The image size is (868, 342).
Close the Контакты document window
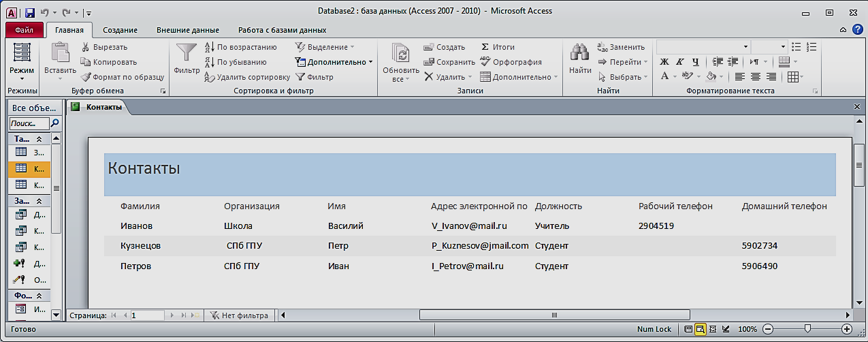[x=857, y=107]
